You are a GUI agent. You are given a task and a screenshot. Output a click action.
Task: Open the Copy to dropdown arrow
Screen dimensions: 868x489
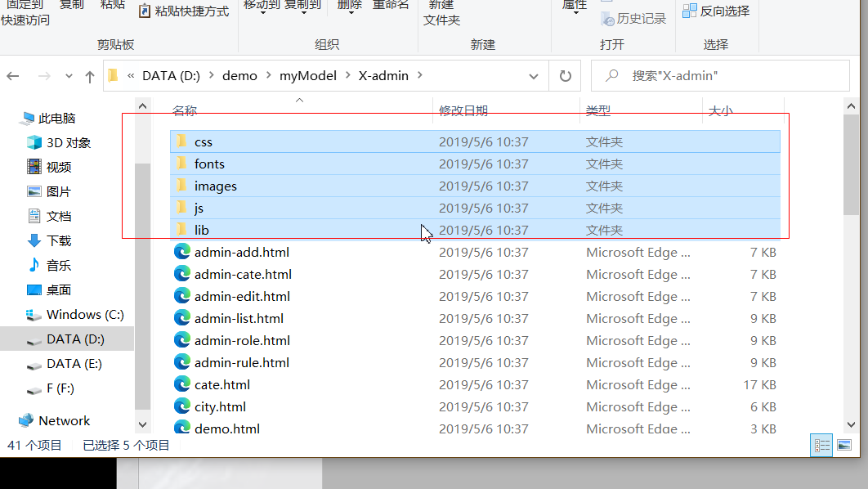(x=304, y=12)
